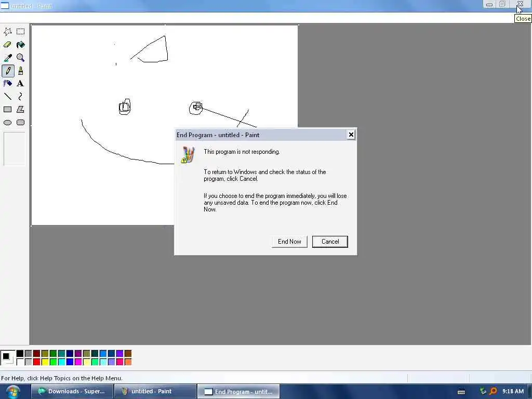Select the yellow palette color
This screenshot has width=532, height=399.
[x=45, y=362]
